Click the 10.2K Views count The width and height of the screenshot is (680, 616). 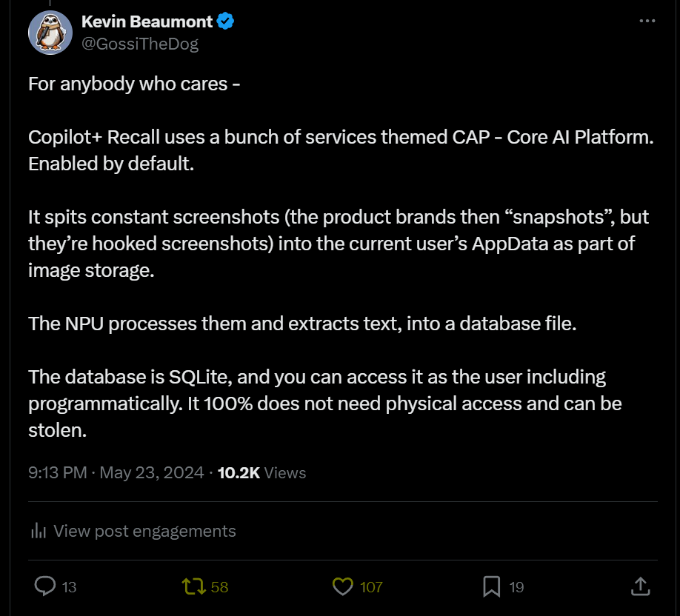(x=261, y=472)
